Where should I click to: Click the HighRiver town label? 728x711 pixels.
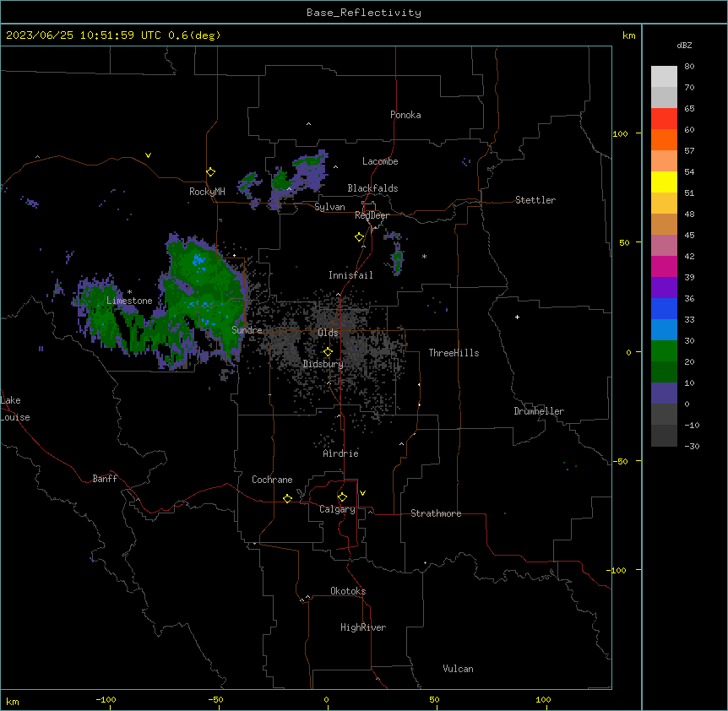pyautogui.click(x=363, y=627)
